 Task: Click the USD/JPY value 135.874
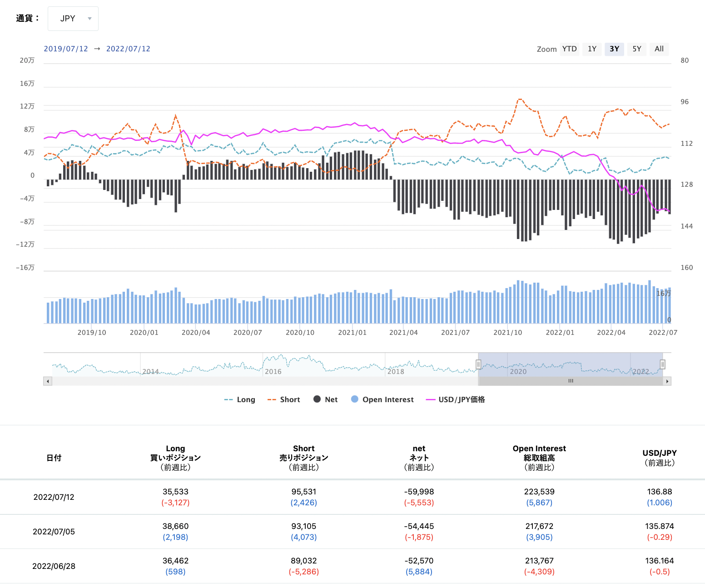pos(660,526)
